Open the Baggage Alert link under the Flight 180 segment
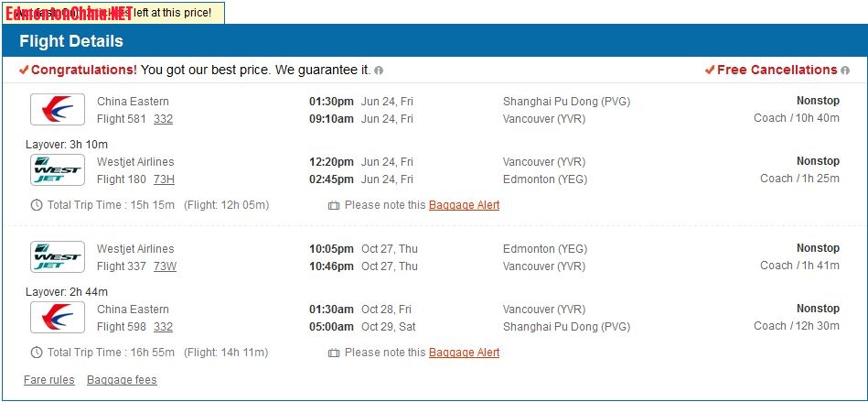This screenshot has height=402, width=868. pos(464,205)
